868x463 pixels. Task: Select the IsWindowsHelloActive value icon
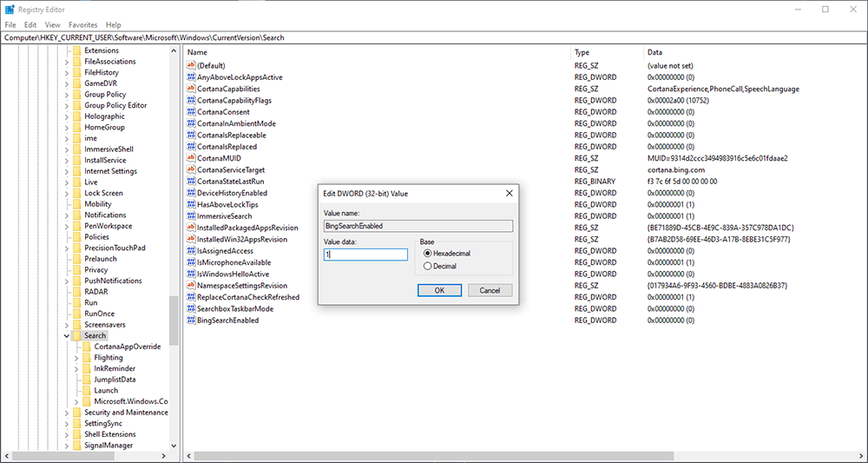192,274
